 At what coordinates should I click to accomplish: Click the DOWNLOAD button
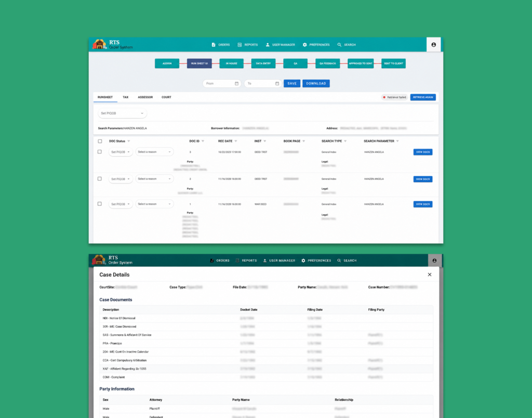click(x=316, y=84)
